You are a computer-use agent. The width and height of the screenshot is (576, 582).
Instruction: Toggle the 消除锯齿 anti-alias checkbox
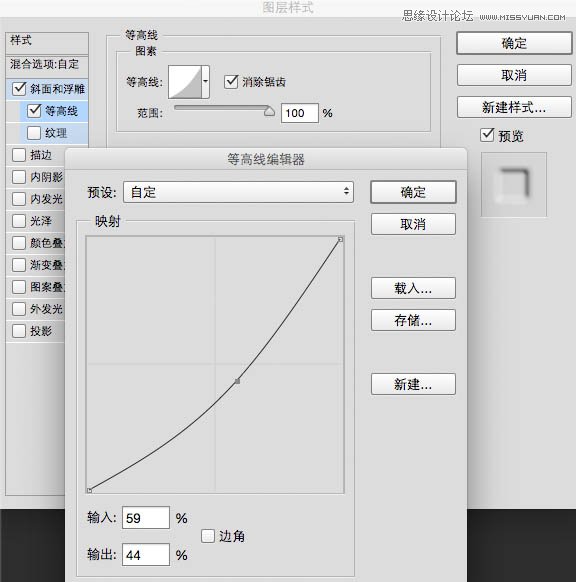click(x=231, y=82)
